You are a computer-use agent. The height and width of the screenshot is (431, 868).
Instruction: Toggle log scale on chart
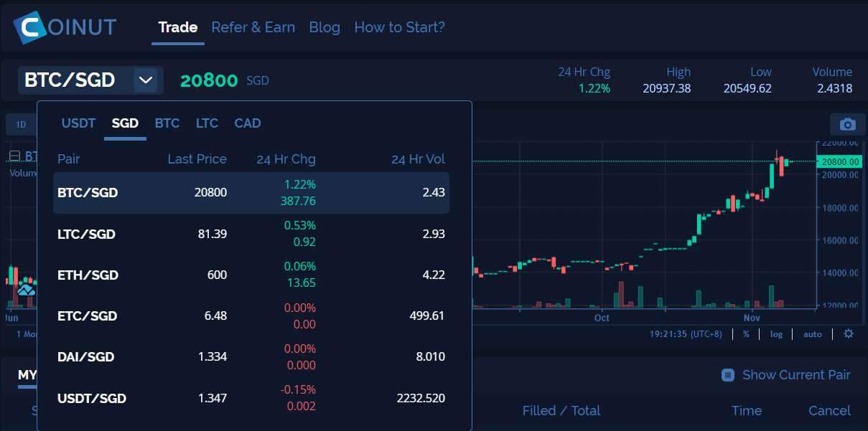tap(776, 334)
